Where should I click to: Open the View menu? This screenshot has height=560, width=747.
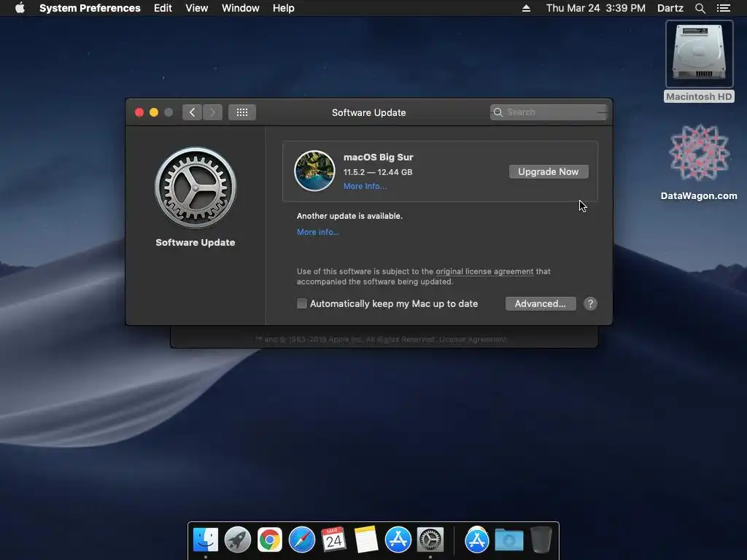point(197,8)
